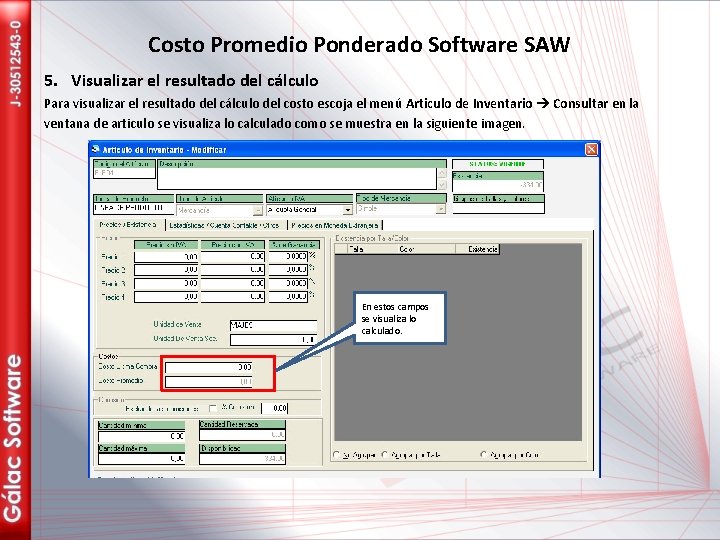Toggle the exclude from commission checkbox
Screen dimensions: 720x540
point(213,408)
